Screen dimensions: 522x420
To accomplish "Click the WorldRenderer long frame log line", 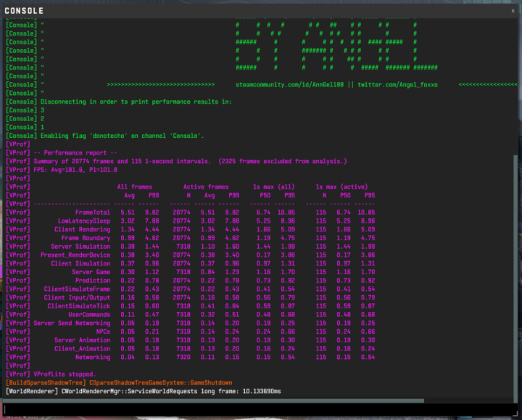I will point(144,392).
